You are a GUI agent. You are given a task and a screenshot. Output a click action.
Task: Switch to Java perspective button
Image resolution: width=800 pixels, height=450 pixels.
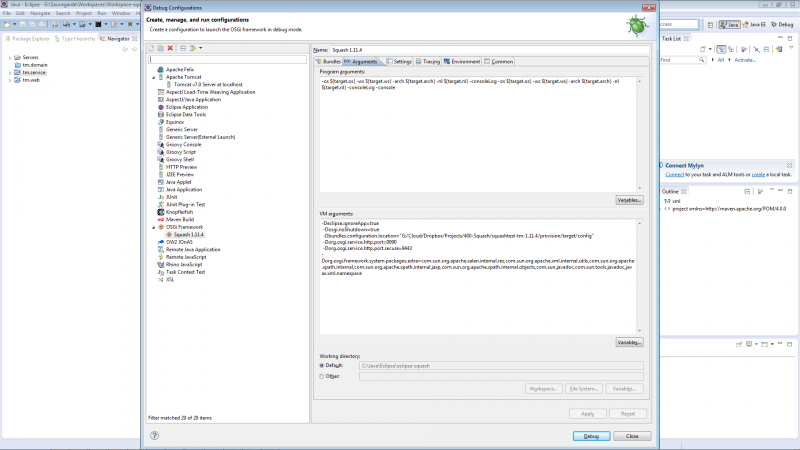click(729, 24)
